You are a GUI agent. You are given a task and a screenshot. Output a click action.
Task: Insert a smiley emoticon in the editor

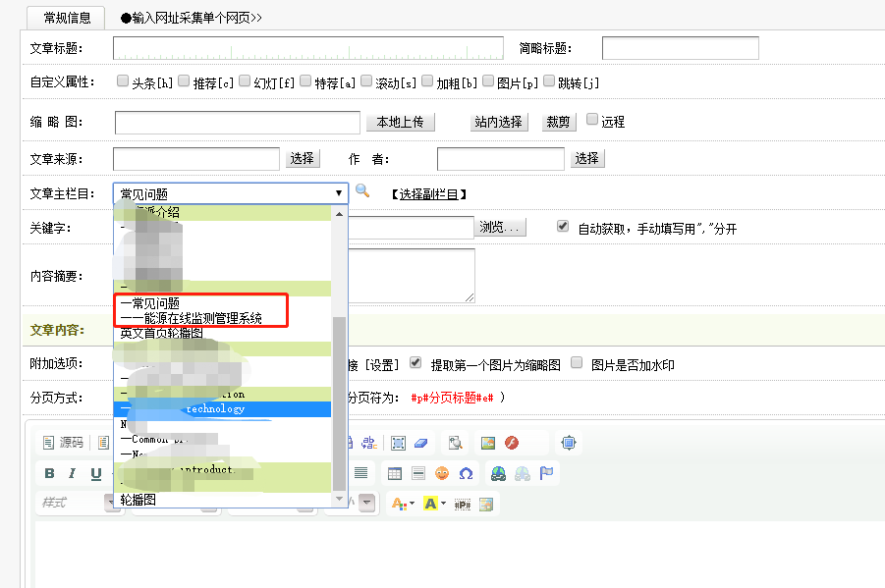tap(442, 473)
